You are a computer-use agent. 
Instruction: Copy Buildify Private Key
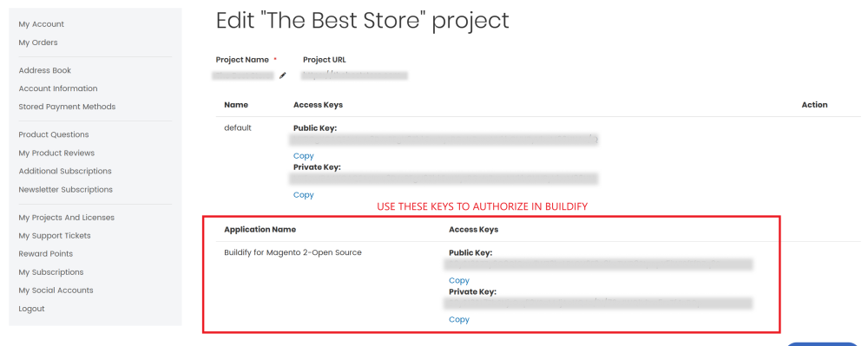coord(459,319)
